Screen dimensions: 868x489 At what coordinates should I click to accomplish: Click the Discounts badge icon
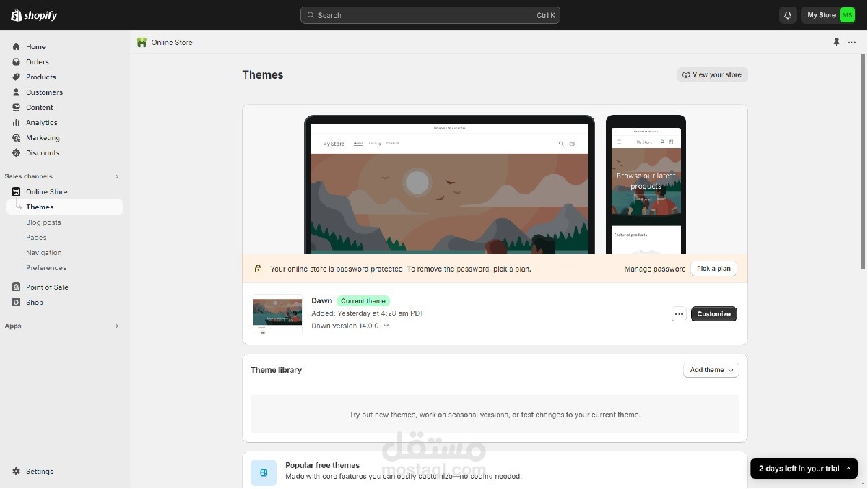pyautogui.click(x=17, y=153)
